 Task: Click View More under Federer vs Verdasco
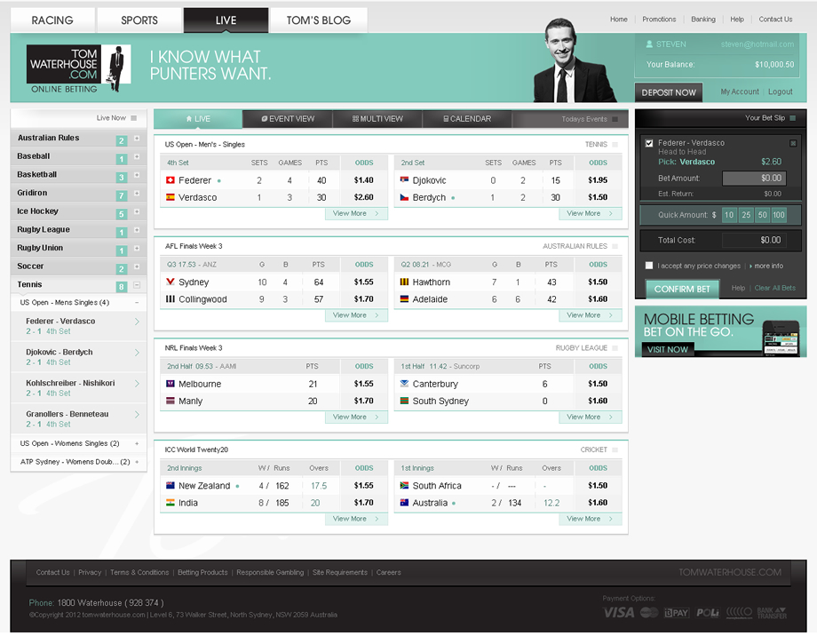click(x=356, y=213)
